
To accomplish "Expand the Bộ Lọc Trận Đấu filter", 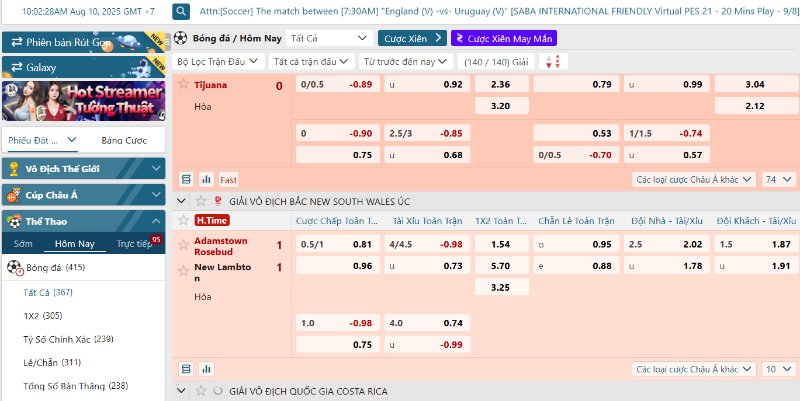I will click(x=217, y=61).
